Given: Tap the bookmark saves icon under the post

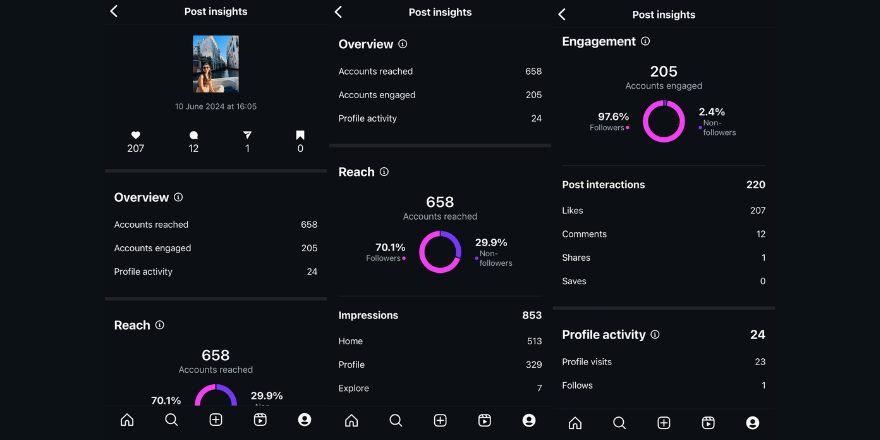Looking at the screenshot, I should (300, 135).
